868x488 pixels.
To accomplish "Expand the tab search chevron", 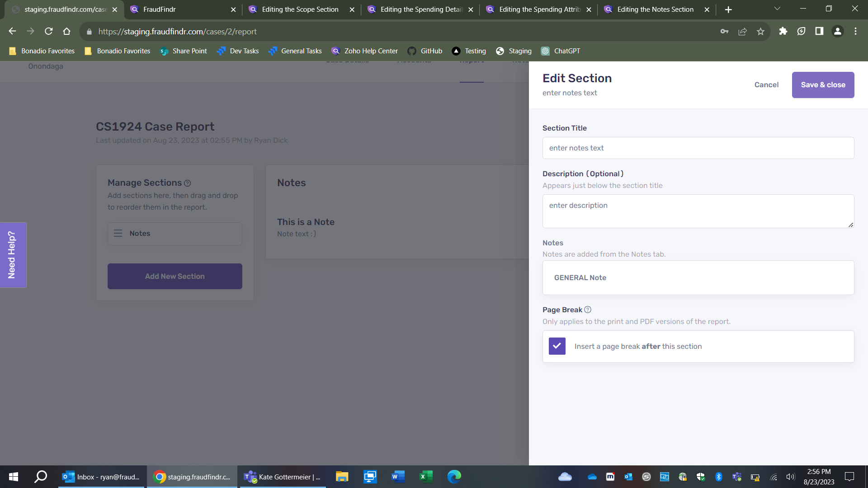I will click(x=777, y=9).
